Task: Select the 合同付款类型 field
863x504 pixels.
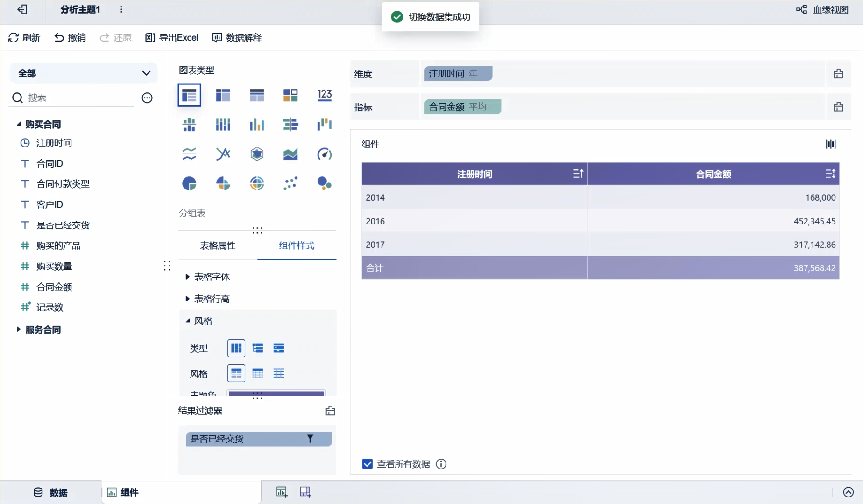Action: point(63,184)
